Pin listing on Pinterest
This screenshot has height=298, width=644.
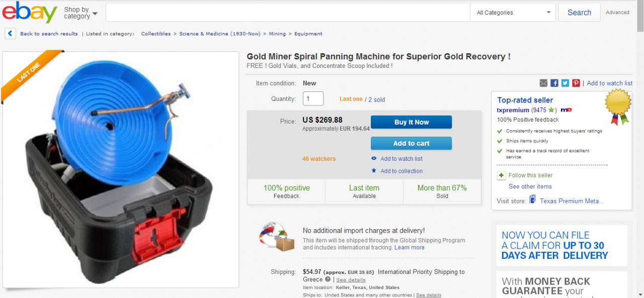tap(576, 83)
